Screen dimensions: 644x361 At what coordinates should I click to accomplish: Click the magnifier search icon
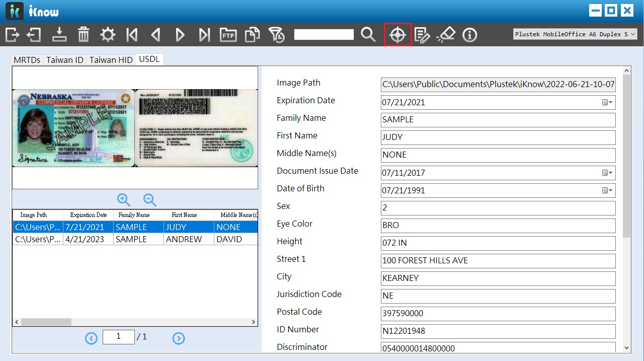368,35
